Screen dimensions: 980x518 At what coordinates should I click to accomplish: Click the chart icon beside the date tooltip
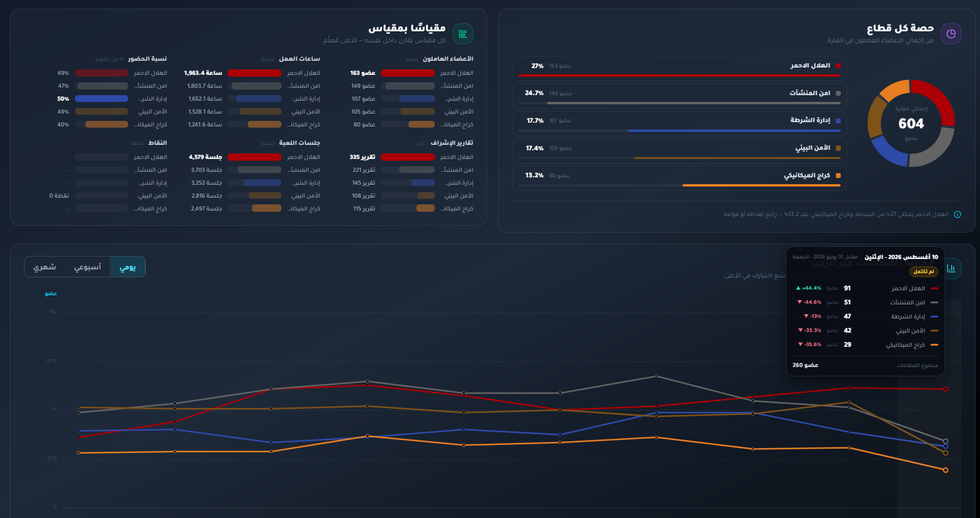point(951,268)
